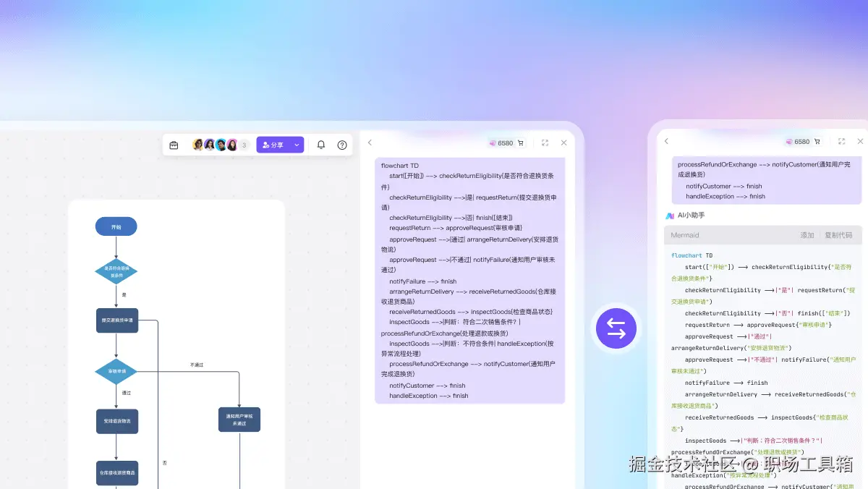The width and height of the screenshot is (868, 489).
Task: Click the first collaborator avatar with yellow background
Action: pos(197,145)
